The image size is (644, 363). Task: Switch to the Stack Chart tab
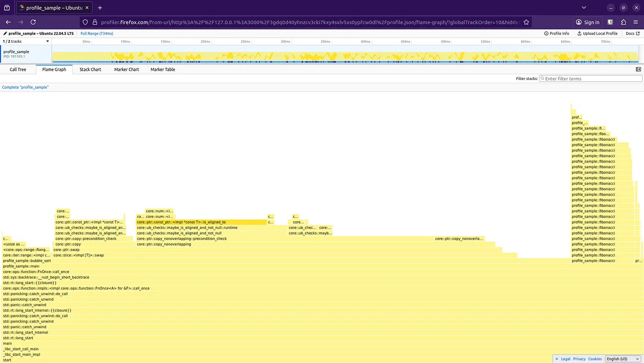90,69
